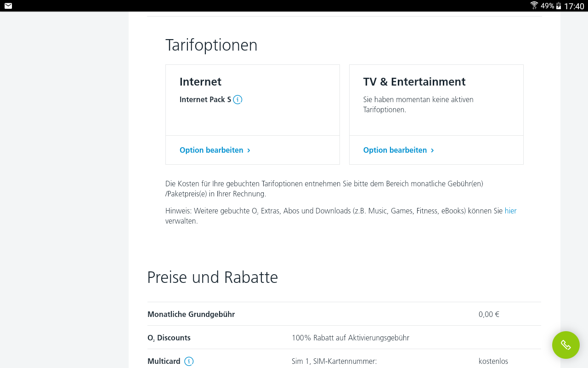This screenshot has height=368, width=588.
Task: Click the Multicard row label
Action: (164, 362)
